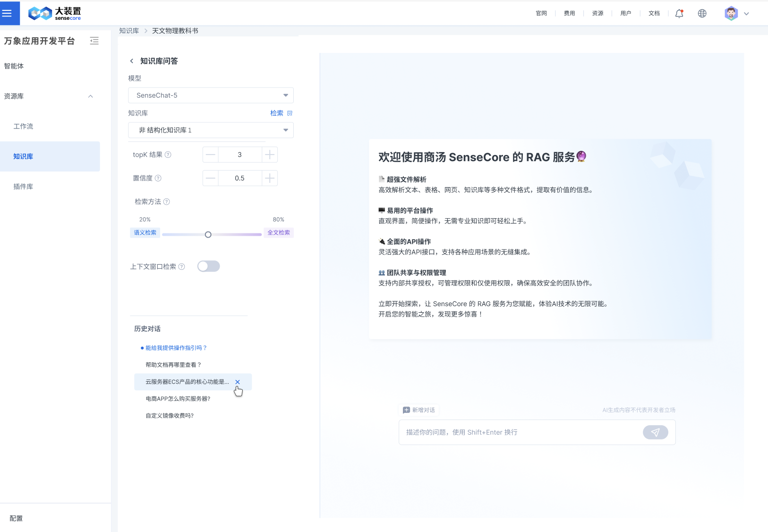
Task: Open the language globe icon
Action: point(702,13)
